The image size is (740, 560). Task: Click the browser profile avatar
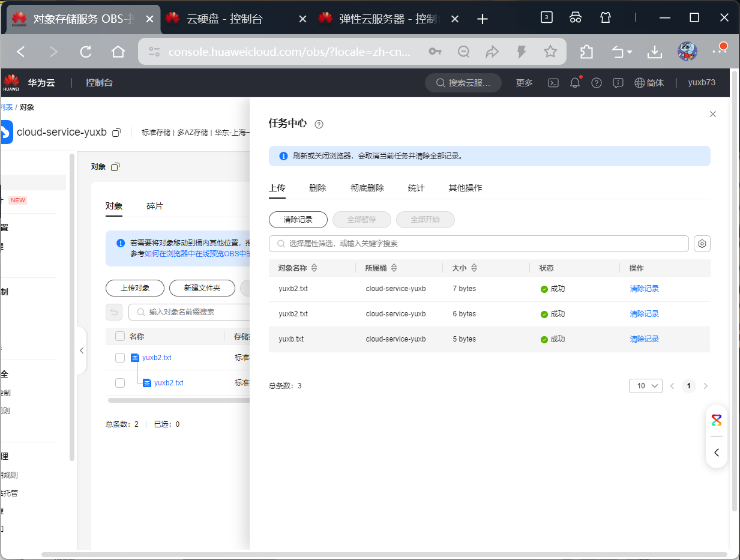click(x=687, y=52)
